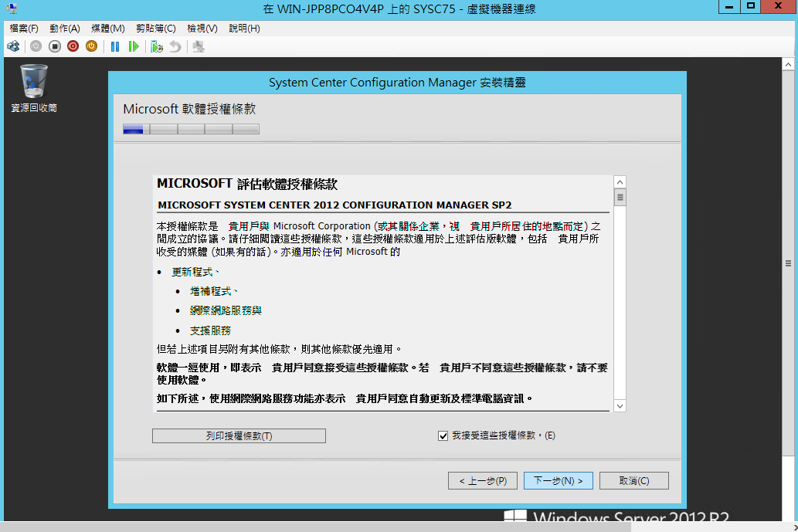Click the Enhanced session toolbar icon
Image resolution: width=798 pixels, height=532 pixels.
(x=199, y=47)
